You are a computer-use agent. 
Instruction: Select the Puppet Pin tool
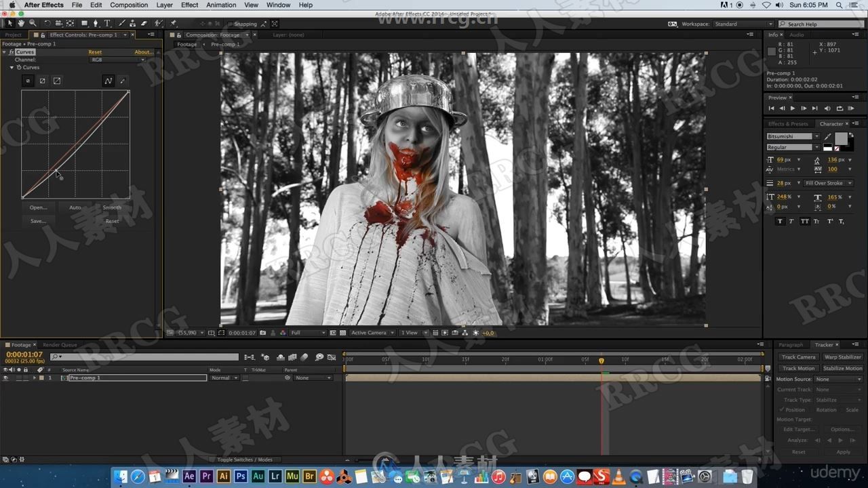[x=174, y=23]
